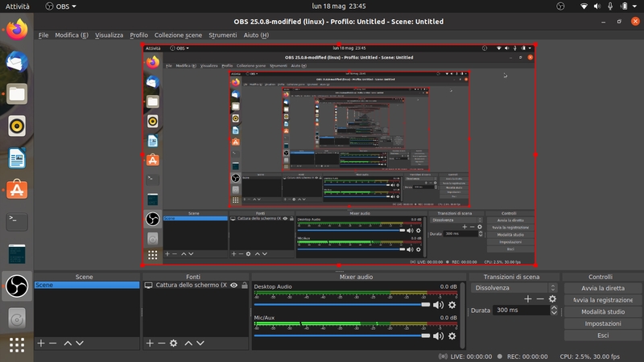
Task: Mute Desktop Audio speaker icon
Action: click(x=438, y=305)
